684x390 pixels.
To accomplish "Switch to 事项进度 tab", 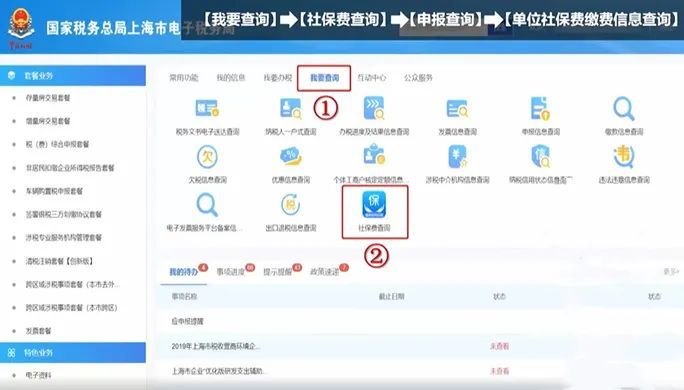I will point(230,272).
